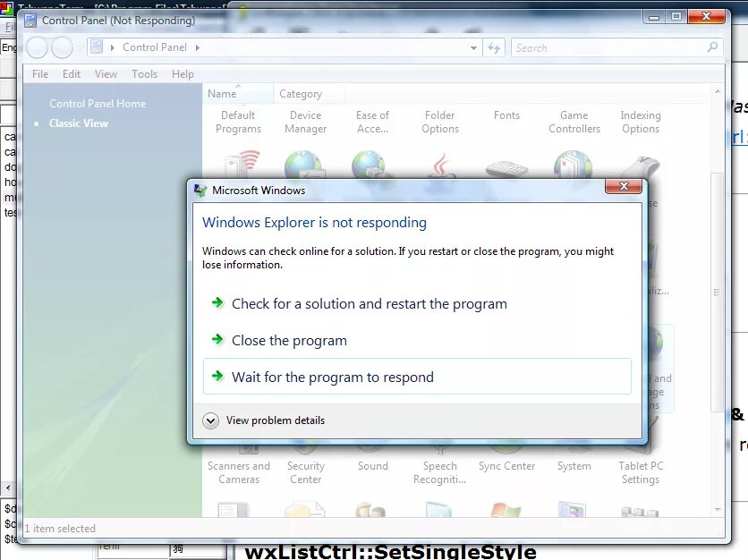Click the bottom row Windows flag icon
Image resolution: width=748 pixels, height=560 pixels.
(506, 510)
